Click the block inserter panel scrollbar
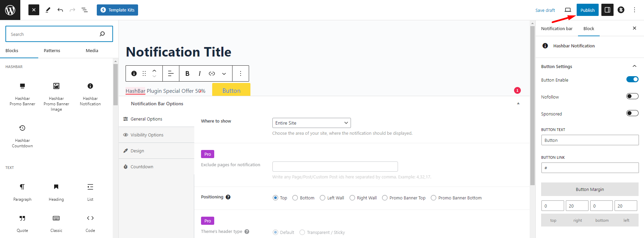 [115, 85]
